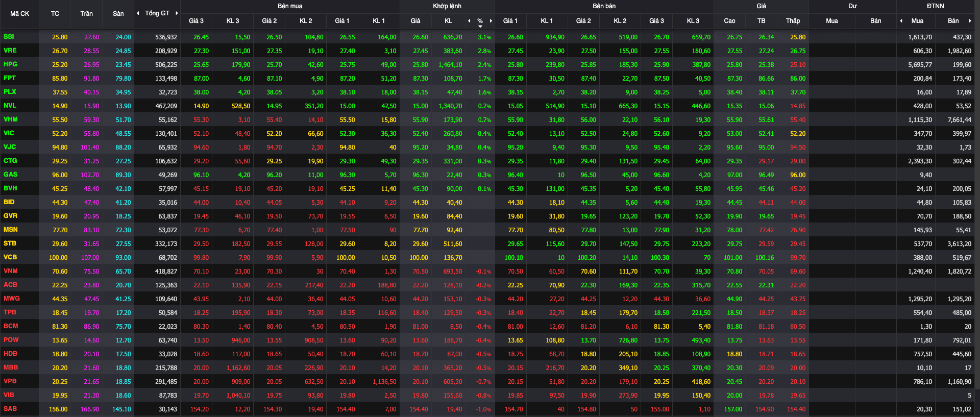Click the POW ticker symbol

pos(11,340)
